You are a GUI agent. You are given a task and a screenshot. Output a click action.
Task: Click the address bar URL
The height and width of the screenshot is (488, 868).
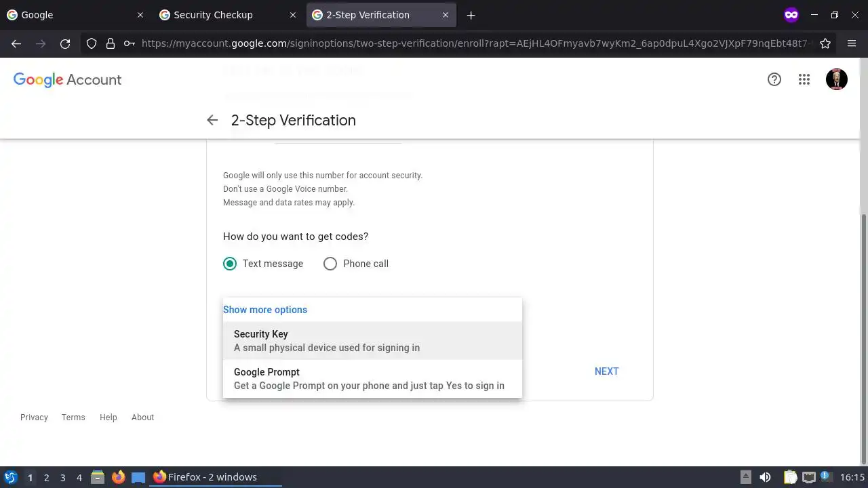click(475, 43)
